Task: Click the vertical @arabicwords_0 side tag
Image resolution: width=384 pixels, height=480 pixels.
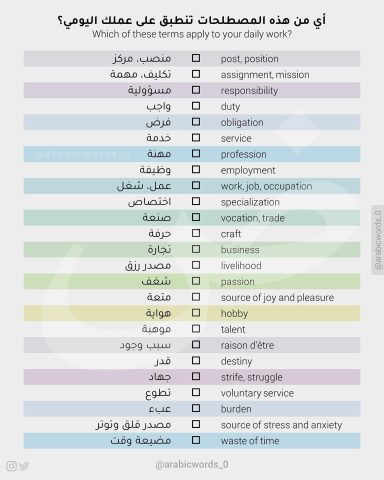Action: tap(378, 240)
